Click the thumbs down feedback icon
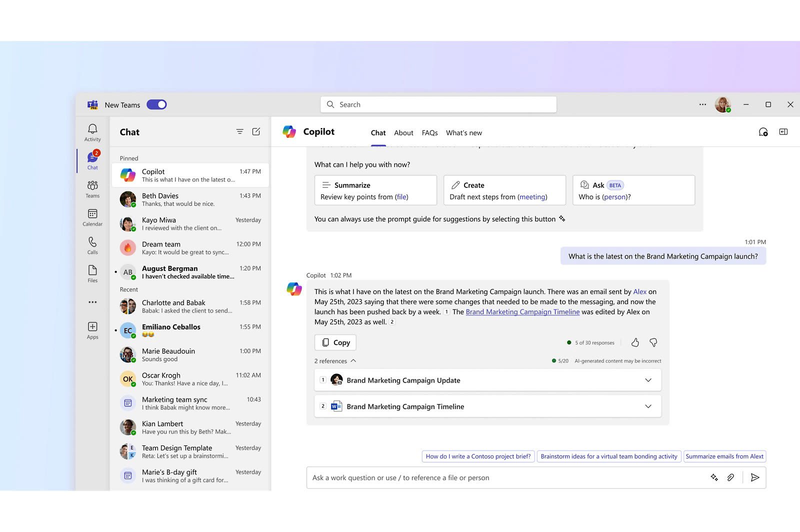The image size is (800, 532). pos(653,342)
